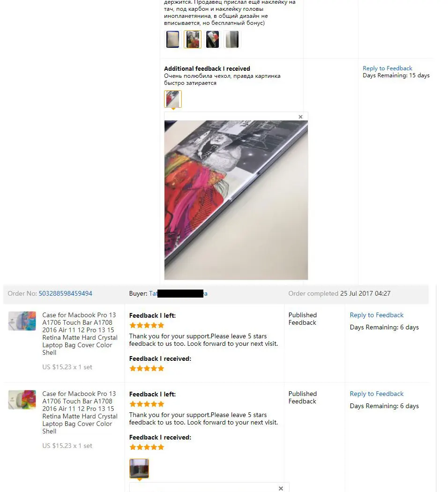Close the lower expanded review image panel
Screen dimensions: 448x492
click(281, 488)
